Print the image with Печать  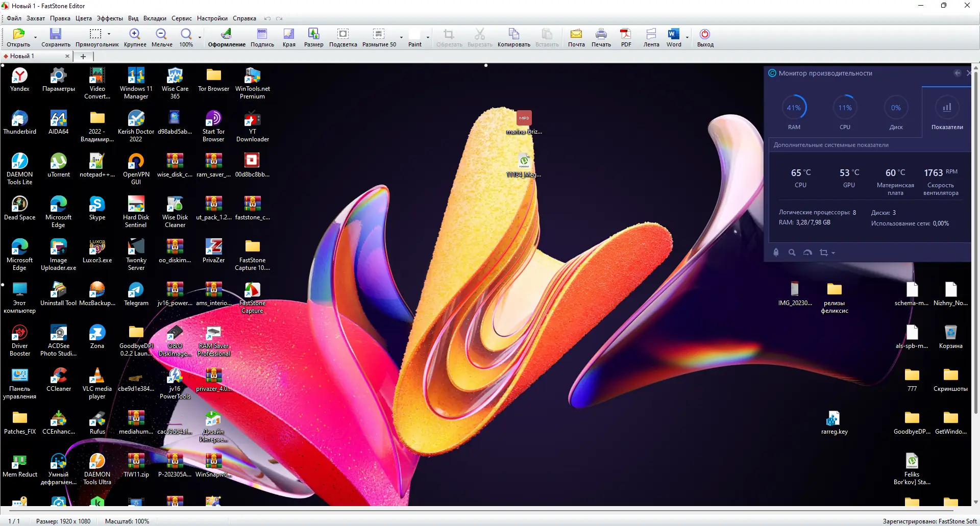point(601,37)
